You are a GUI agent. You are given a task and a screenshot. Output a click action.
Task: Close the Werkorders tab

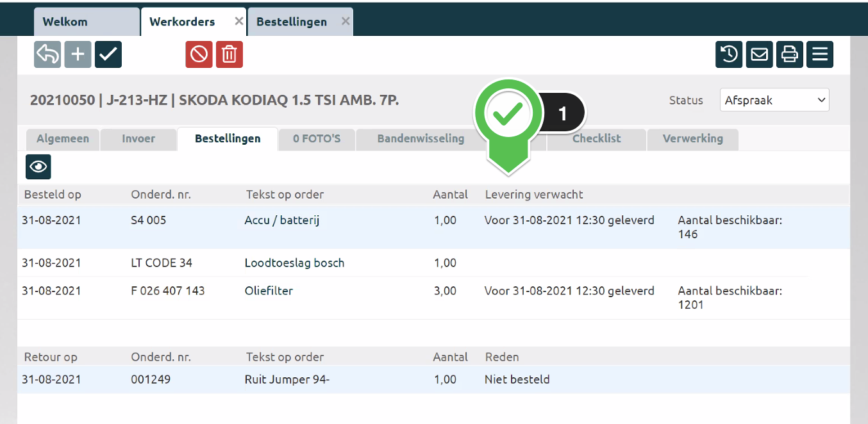tap(239, 21)
